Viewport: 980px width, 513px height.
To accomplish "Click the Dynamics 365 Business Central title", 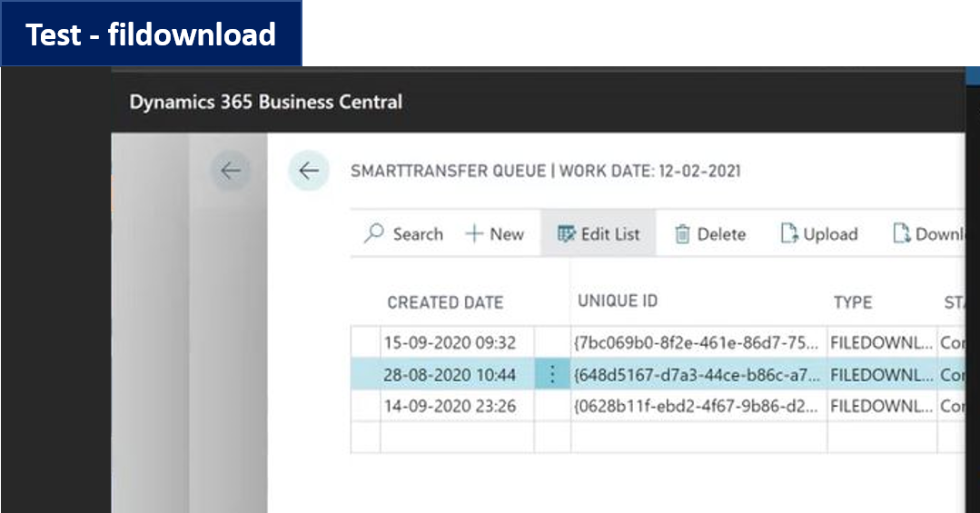I will click(x=265, y=102).
